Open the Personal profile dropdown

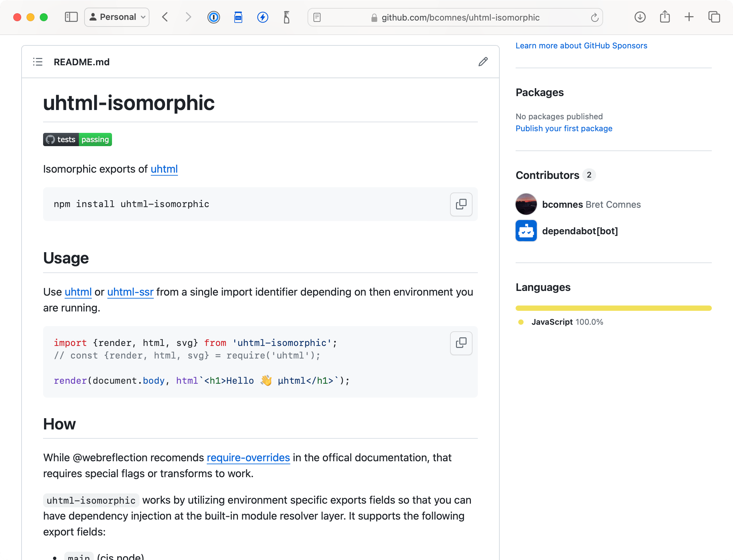(117, 17)
